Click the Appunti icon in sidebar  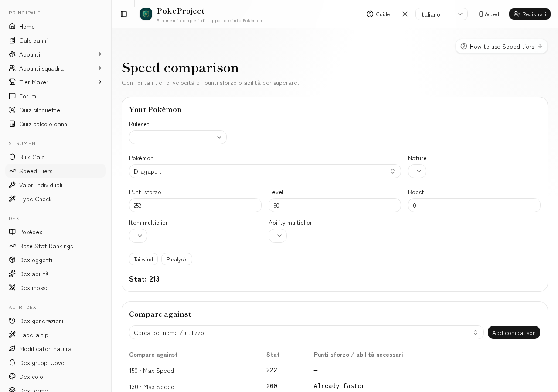12,54
